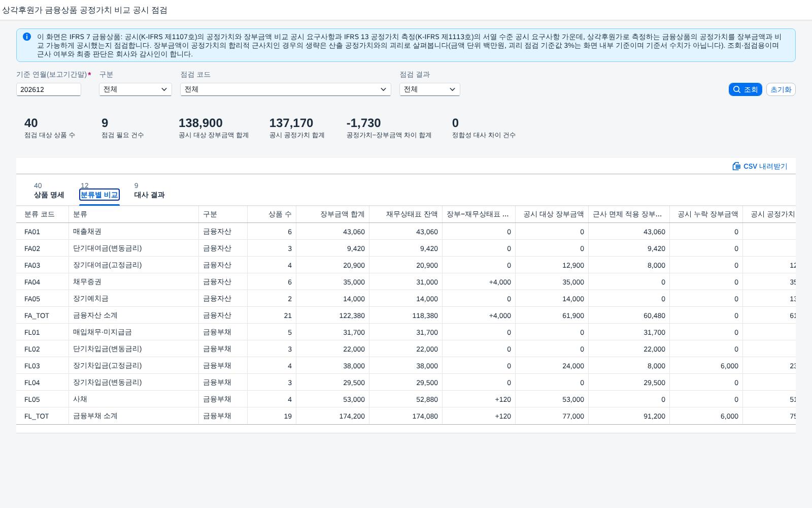This screenshot has width=812, height=508.
Task: Select the FL04 code cell
Action: [x=43, y=383]
